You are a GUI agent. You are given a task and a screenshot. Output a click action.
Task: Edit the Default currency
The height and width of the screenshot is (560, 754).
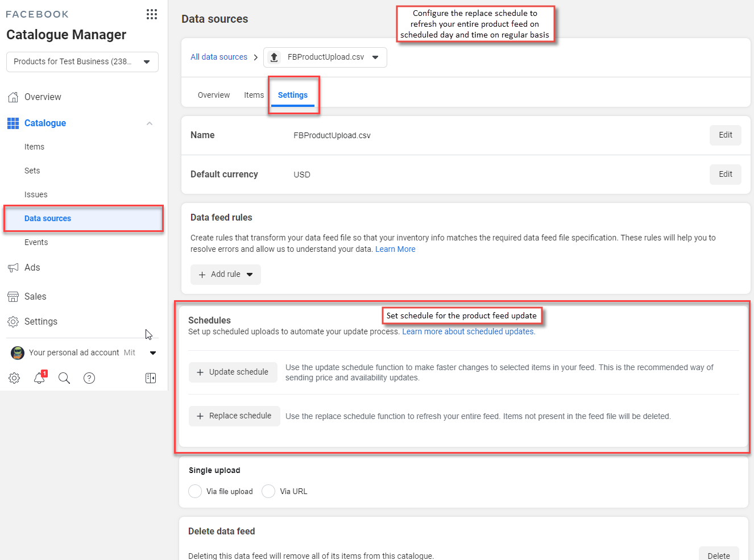pyautogui.click(x=725, y=175)
